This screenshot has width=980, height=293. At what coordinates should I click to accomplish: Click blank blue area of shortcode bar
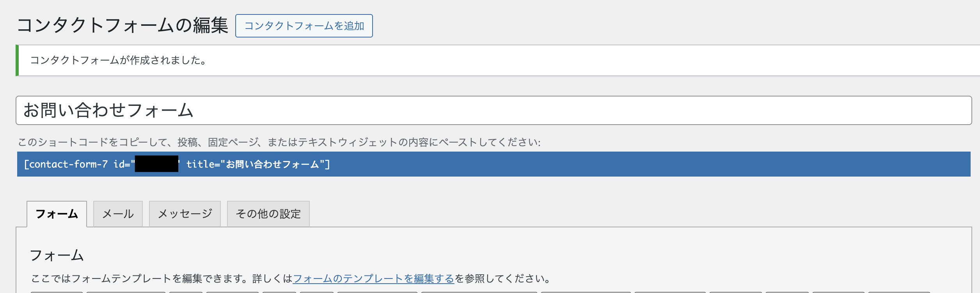(x=663, y=164)
